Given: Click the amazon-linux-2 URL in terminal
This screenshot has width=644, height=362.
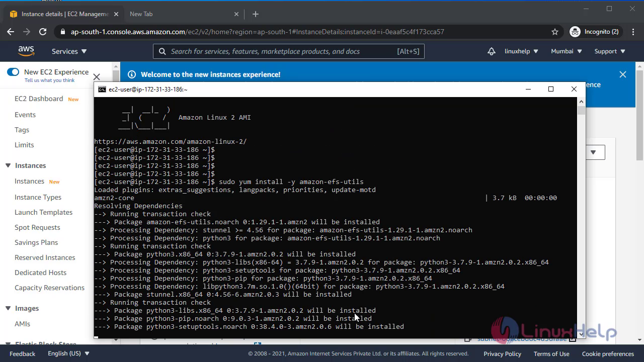Looking at the screenshot, I should [170, 141].
